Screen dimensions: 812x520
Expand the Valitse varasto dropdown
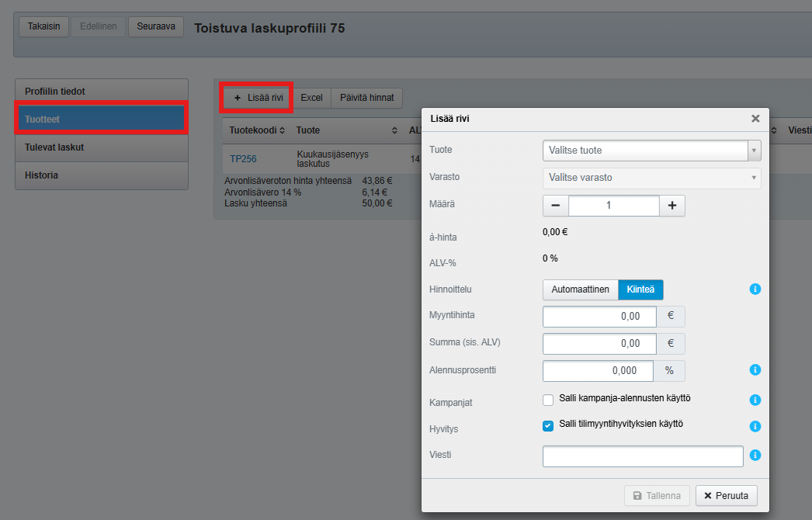click(x=651, y=178)
